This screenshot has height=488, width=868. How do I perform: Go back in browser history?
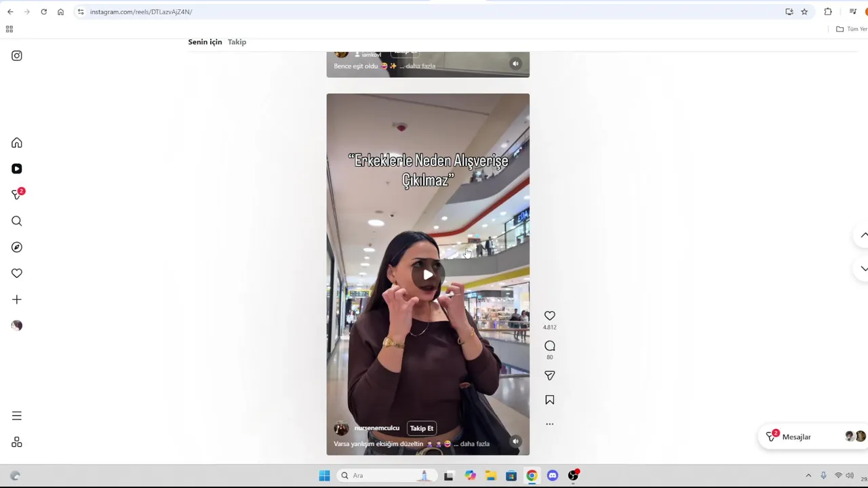tap(10, 12)
